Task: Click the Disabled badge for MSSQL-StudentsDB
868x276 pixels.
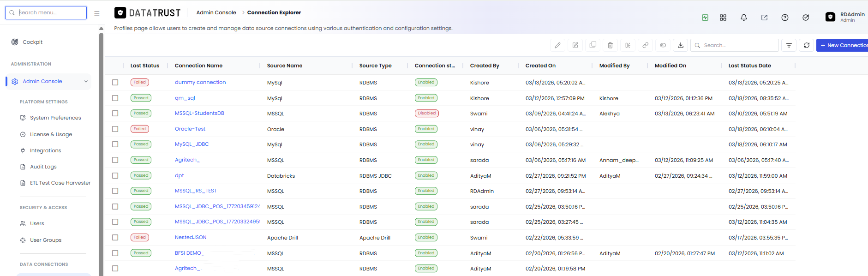Action: (x=426, y=113)
